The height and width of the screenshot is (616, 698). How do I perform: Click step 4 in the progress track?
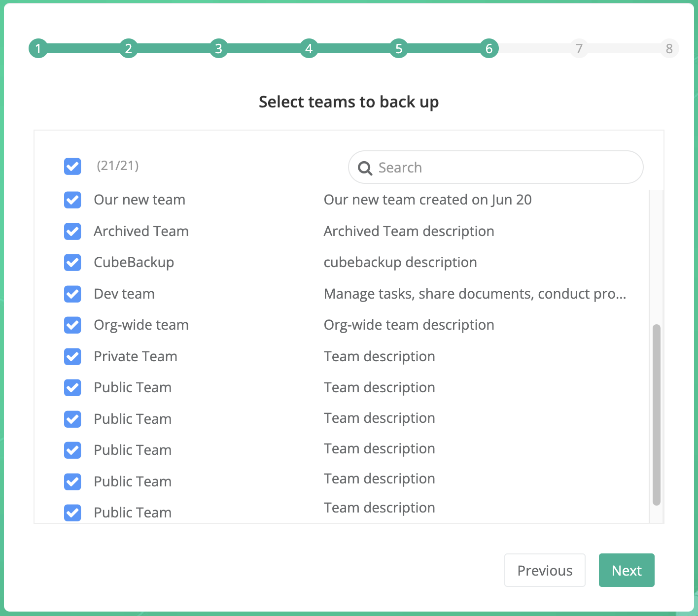pyautogui.click(x=309, y=48)
